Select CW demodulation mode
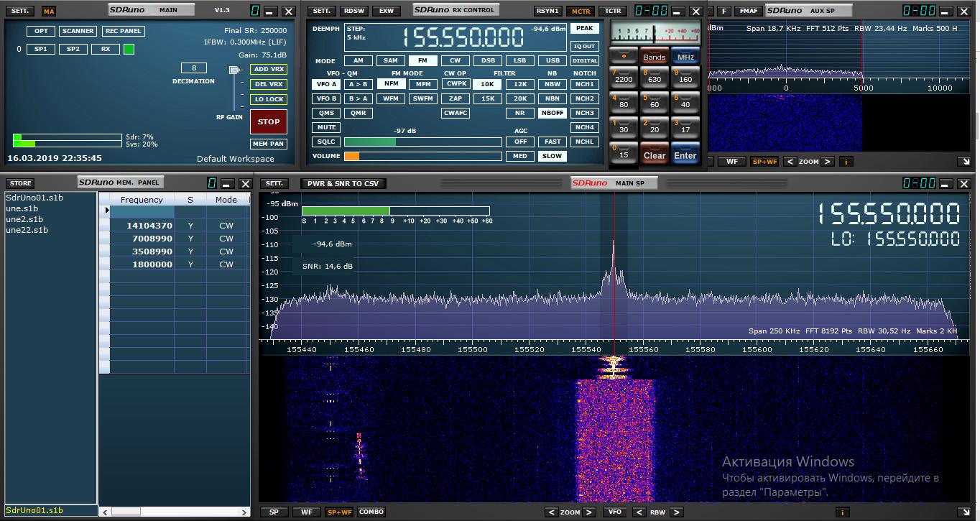Image resolution: width=980 pixels, height=521 pixels. [x=456, y=61]
